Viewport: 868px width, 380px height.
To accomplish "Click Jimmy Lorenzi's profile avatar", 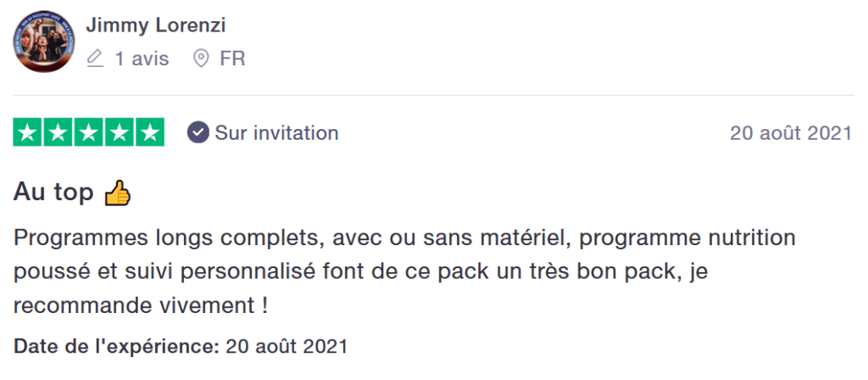I will pyautogui.click(x=44, y=42).
